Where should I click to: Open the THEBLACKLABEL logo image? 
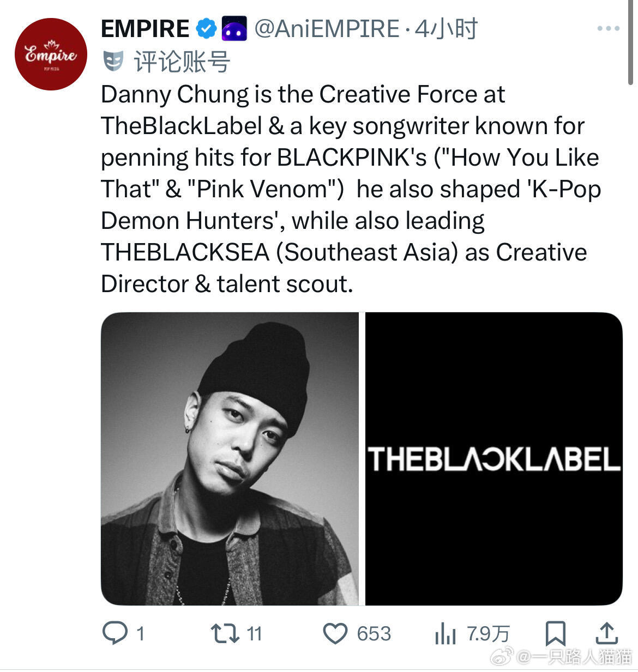(493, 458)
